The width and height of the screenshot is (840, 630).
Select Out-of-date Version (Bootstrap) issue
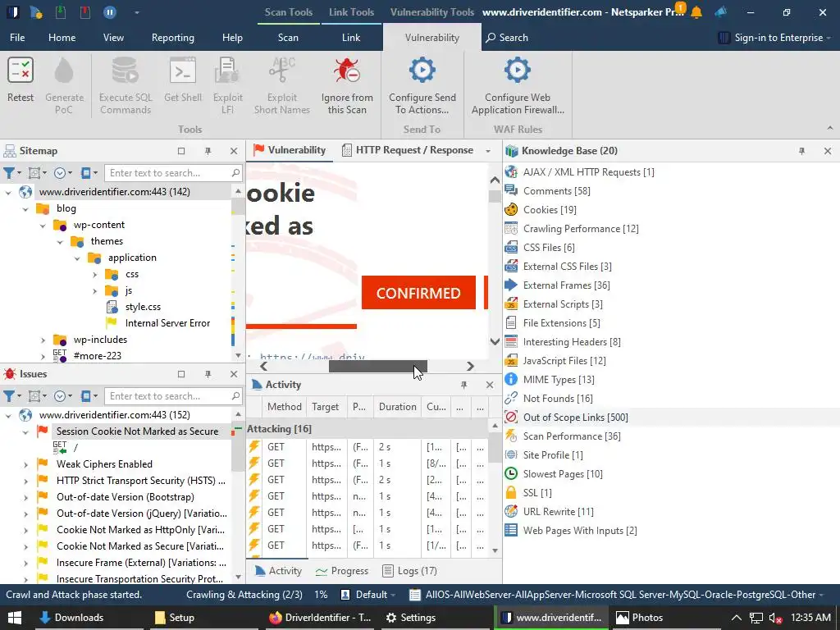pyautogui.click(x=126, y=497)
